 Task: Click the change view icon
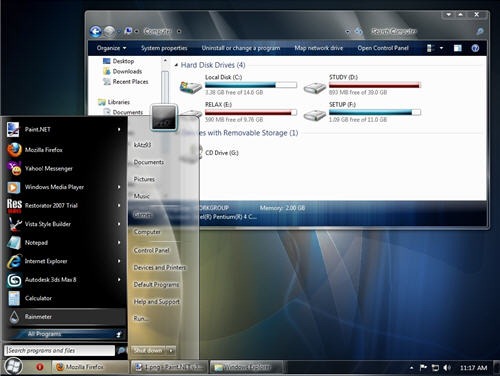[x=431, y=48]
